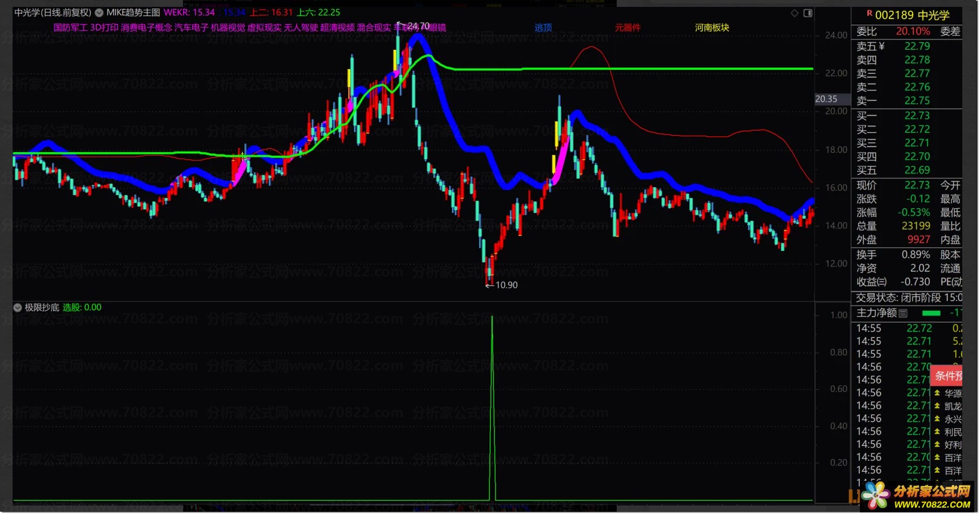Click the yellow arrow icon beside 好利
980x514 pixels.
click(937, 445)
